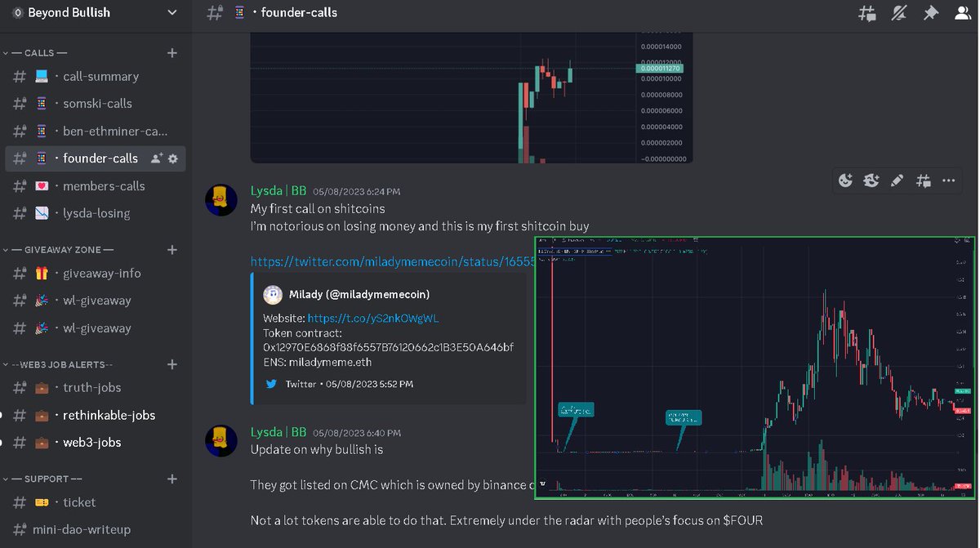Open Lysda's avatar on the 6:24 PM message

[x=220, y=200]
